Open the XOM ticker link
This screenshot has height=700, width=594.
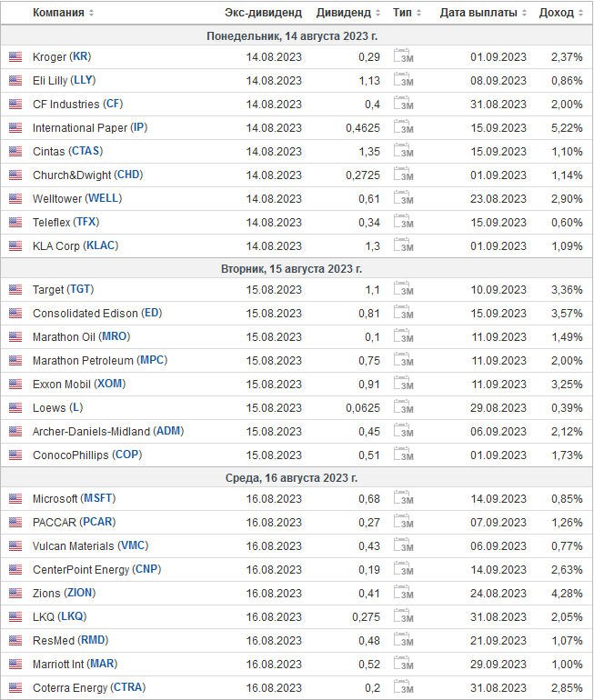(110, 384)
